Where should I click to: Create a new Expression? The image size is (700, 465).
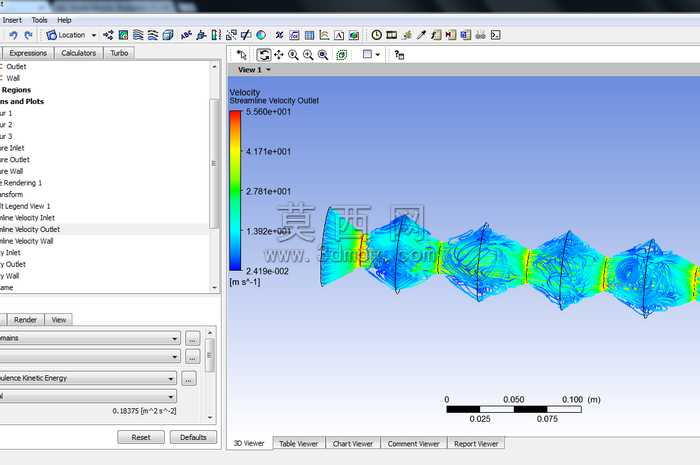click(294, 35)
